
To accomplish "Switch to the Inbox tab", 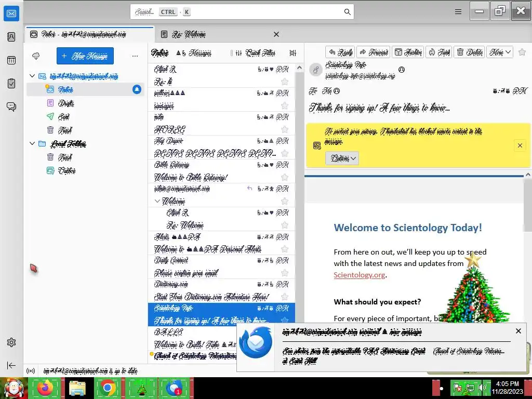I will pyautogui.click(x=89, y=34).
